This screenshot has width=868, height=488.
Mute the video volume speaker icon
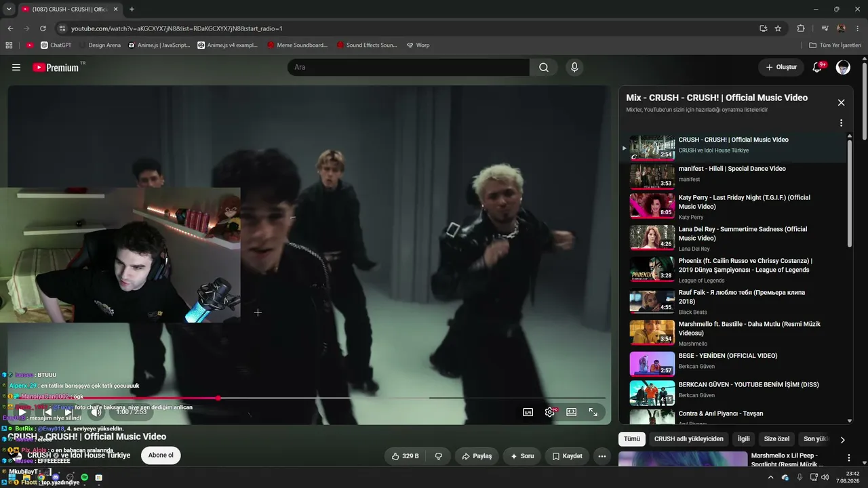96,411
